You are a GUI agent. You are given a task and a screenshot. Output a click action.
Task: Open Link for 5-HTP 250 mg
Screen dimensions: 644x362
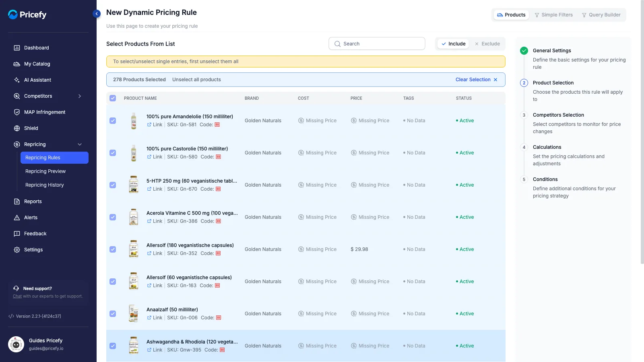coord(155,189)
